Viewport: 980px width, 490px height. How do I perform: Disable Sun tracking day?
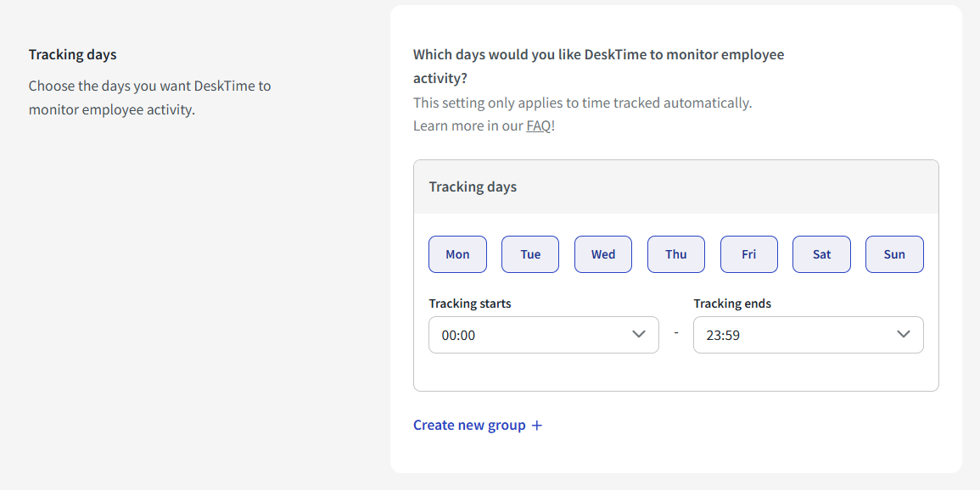(x=894, y=254)
